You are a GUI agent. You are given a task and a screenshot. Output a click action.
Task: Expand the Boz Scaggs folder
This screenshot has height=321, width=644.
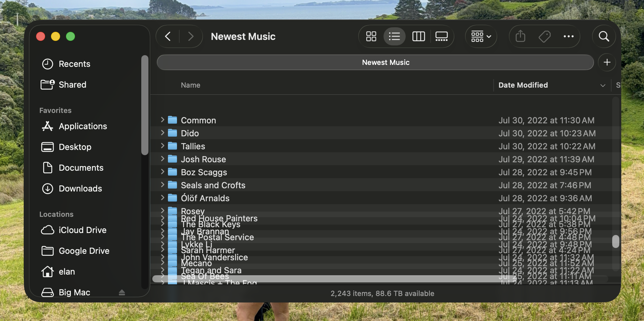tap(162, 172)
